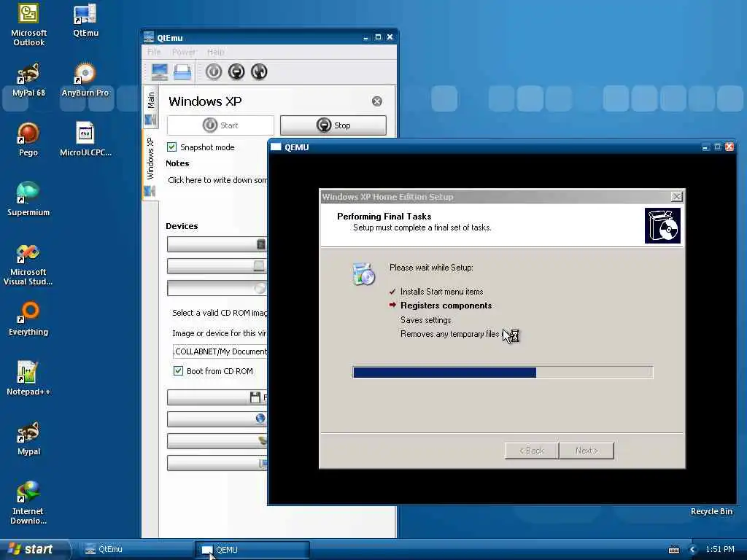Click the new virtual machine toolbar icon in QtEmu

pos(160,72)
